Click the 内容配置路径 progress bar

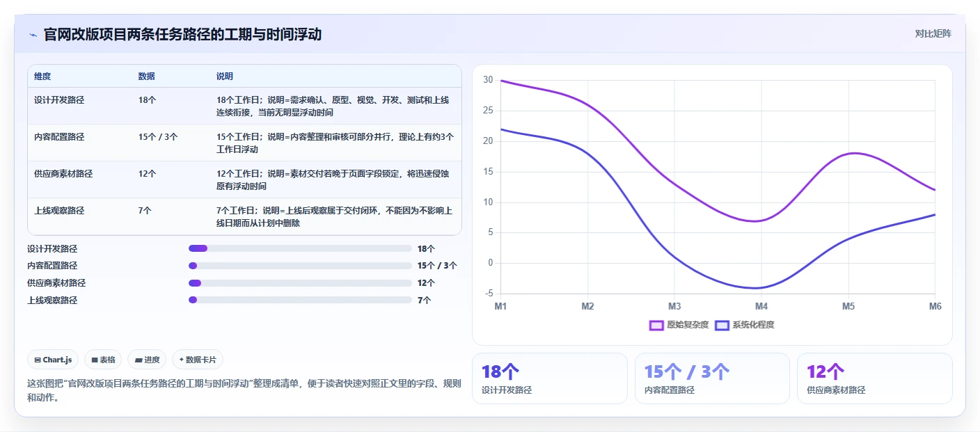[300, 266]
